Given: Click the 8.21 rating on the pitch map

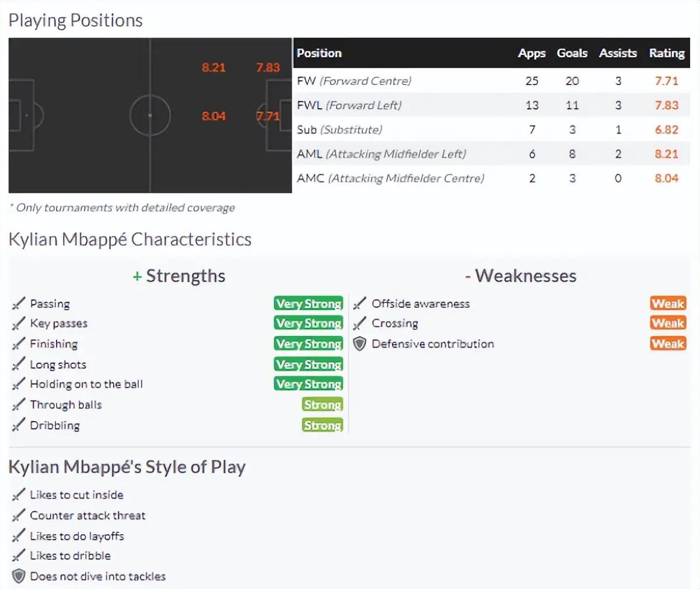Looking at the screenshot, I should [213, 67].
